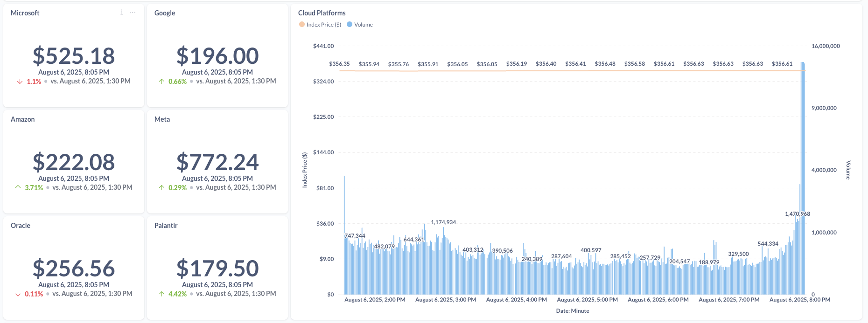This screenshot has width=868, height=323.
Task: Click the green up arrow beside 0.29%
Action: click(x=161, y=188)
